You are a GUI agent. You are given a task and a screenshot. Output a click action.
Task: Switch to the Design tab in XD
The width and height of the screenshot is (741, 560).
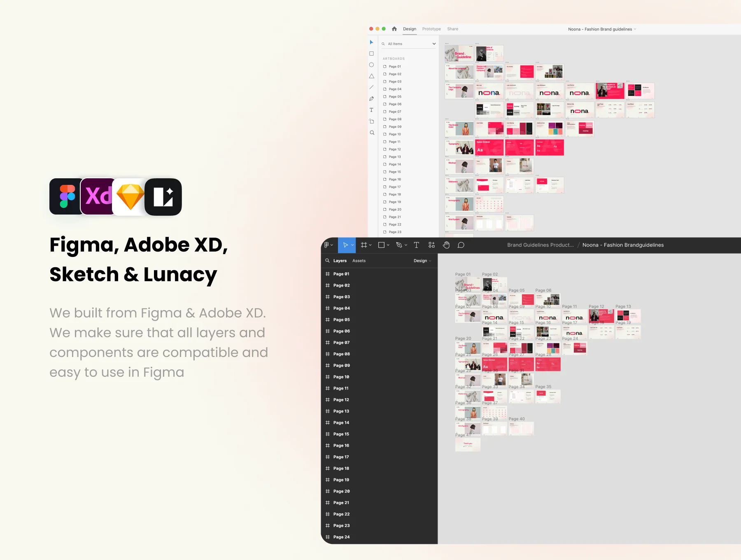[x=410, y=29]
